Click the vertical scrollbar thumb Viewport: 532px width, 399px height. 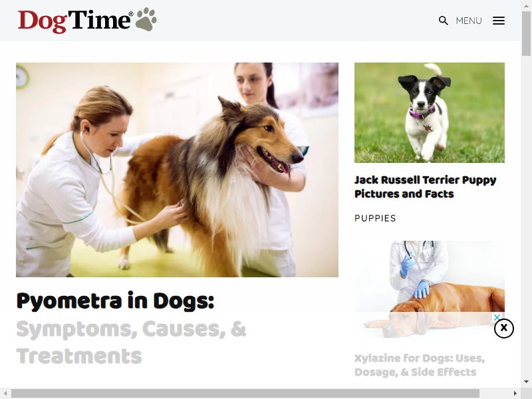(526, 34)
